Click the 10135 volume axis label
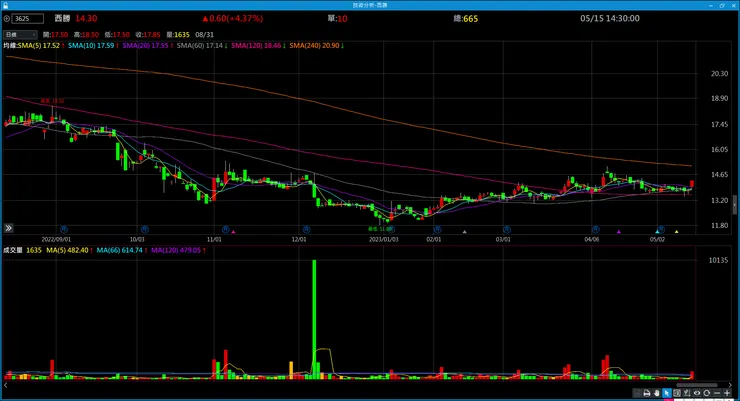 tap(718, 260)
